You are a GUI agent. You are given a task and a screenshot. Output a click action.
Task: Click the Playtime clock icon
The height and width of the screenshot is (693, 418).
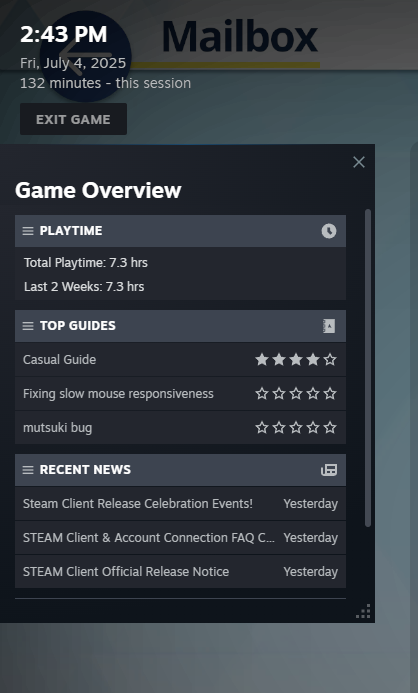329,231
